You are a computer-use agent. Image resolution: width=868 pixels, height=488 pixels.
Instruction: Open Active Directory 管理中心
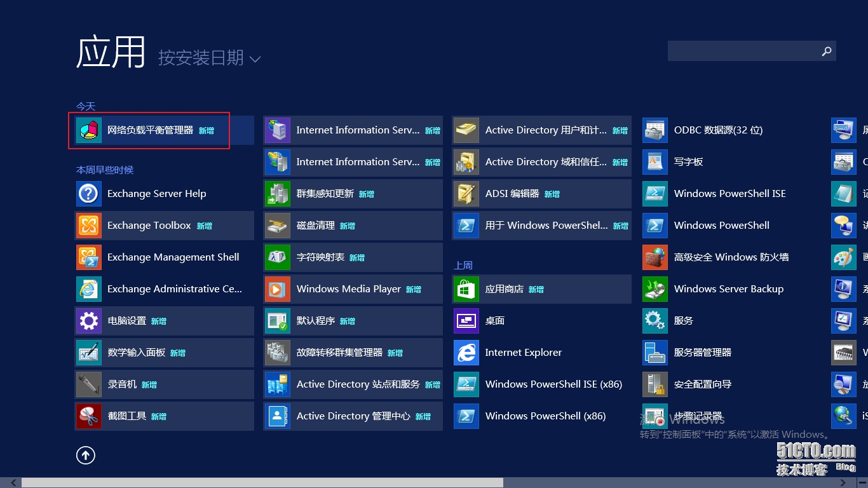pos(351,416)
